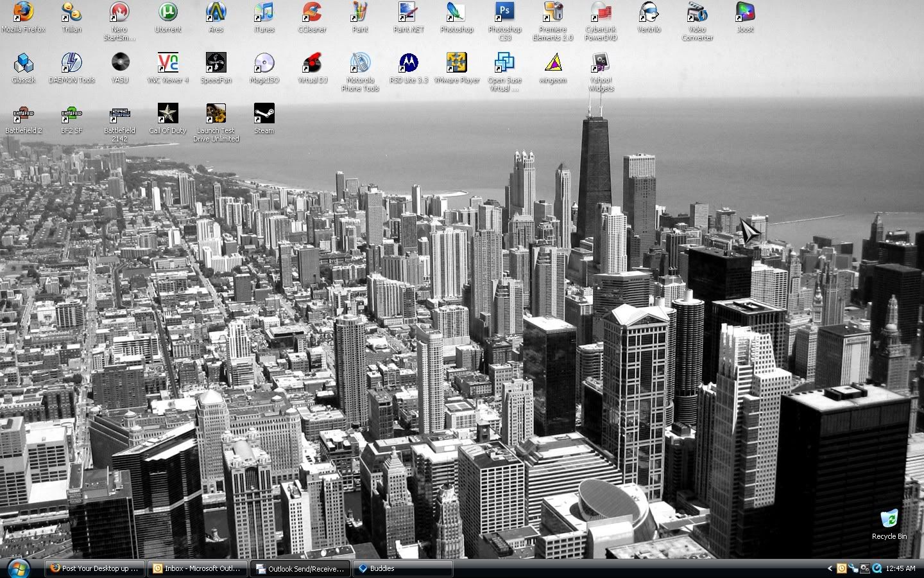Viewport: 924px width, 578px height.
Task: Launch the iTunes desktop icon
Action: coord(264,17)
